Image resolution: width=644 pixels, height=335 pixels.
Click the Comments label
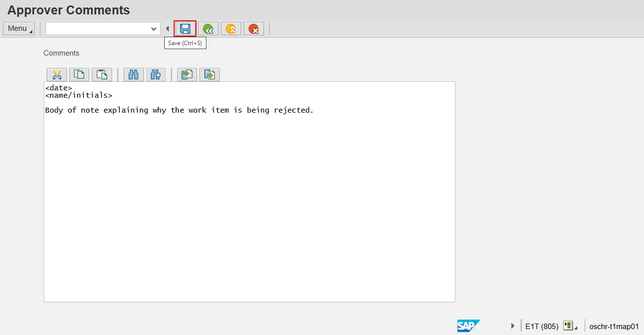62,53
